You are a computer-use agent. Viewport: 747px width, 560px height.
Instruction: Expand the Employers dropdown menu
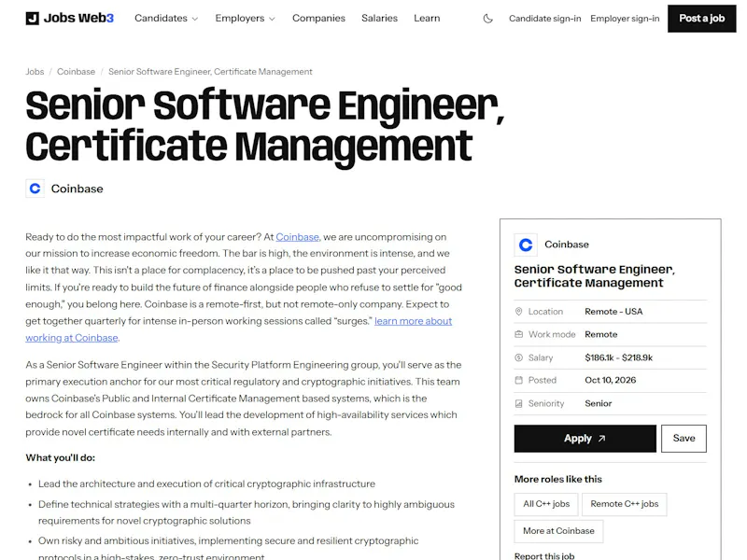pos(246,18)
